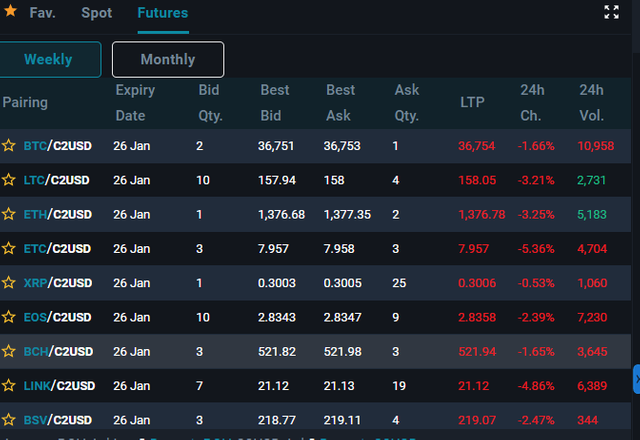640x440 pixels.
Task: Toggle favorite star for BTC/C2USD
Action: coord(9,146)
